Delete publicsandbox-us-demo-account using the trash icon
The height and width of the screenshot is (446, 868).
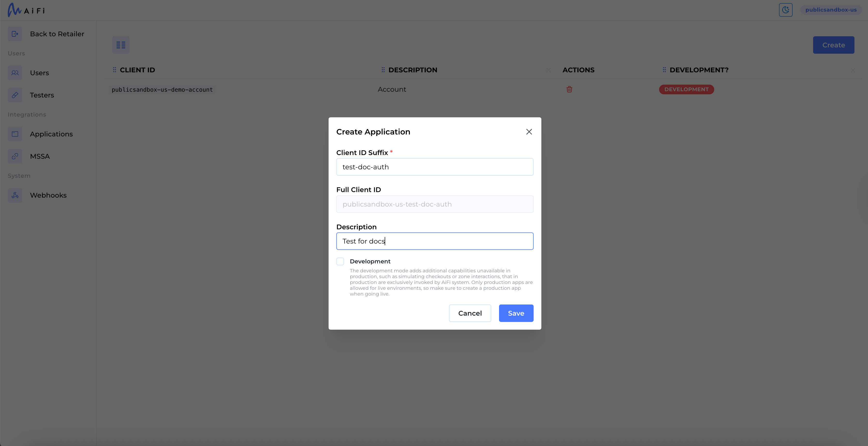[x=569, y=89]
